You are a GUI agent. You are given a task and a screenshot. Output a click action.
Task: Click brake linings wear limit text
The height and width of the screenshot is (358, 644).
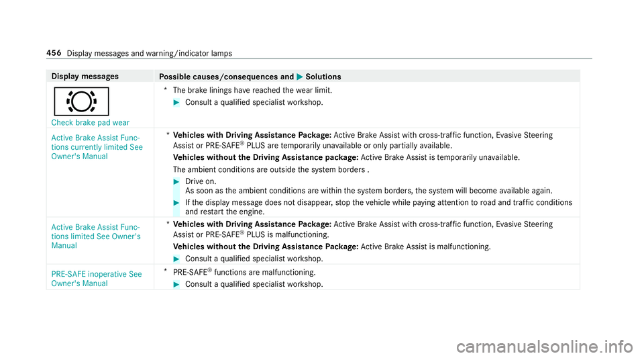point(253,90)
